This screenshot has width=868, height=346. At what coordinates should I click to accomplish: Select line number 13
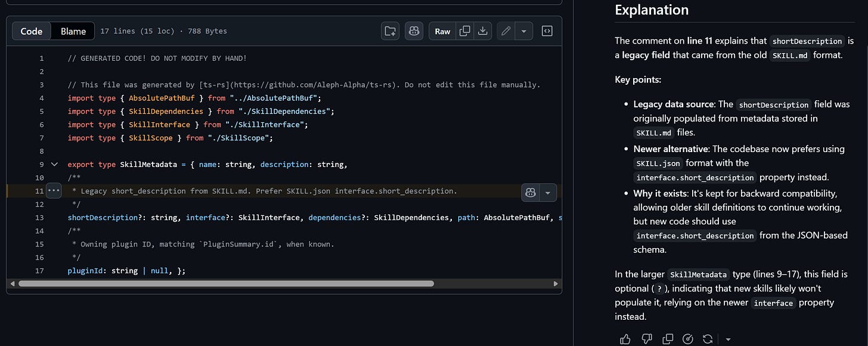pos(40,217)
